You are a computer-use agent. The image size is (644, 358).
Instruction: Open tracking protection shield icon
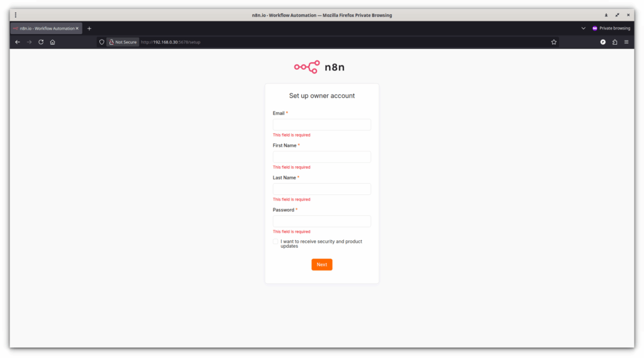click(x=102, y=42)
